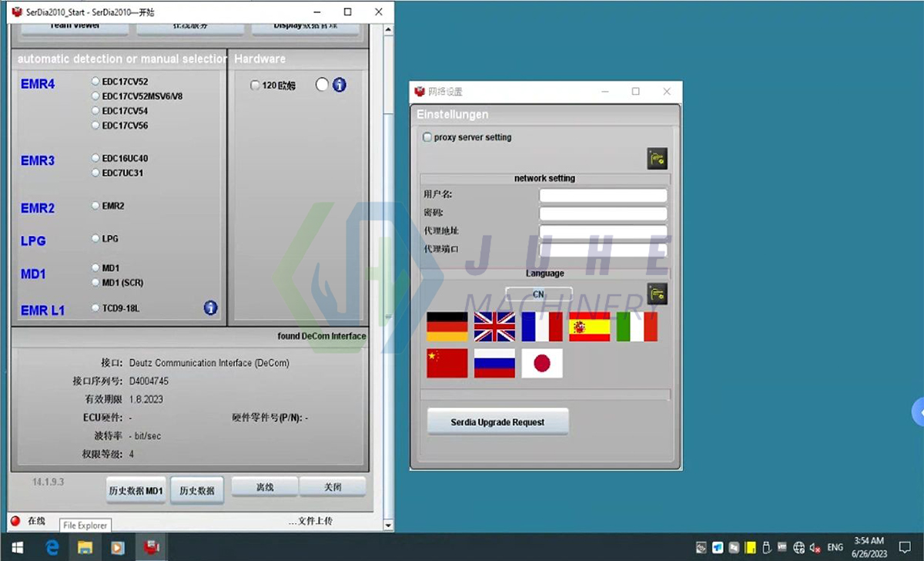Open File Explorer from the taskbar
Viewport: 924px width, 561px height.
pos(85,547)
